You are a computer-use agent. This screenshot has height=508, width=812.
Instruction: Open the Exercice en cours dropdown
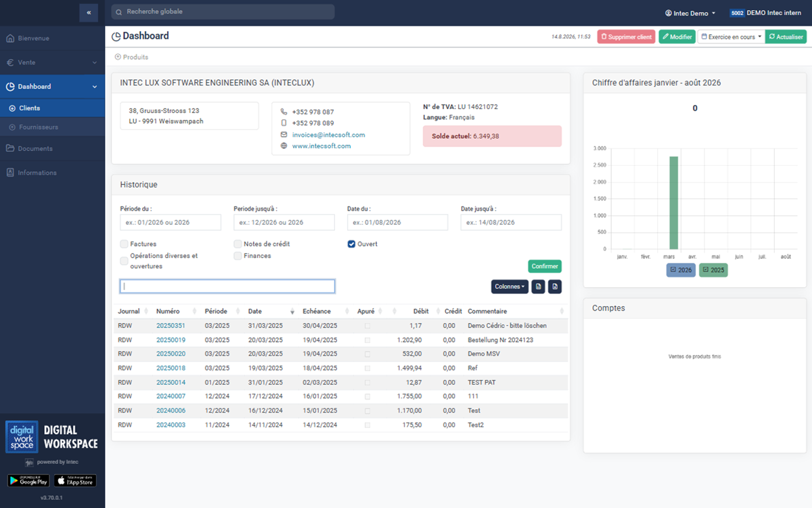click(x=731, y=37)
